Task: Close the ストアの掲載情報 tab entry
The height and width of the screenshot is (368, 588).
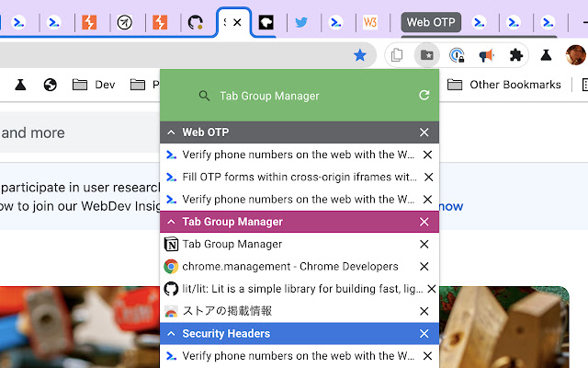Action: click(424, 311)
